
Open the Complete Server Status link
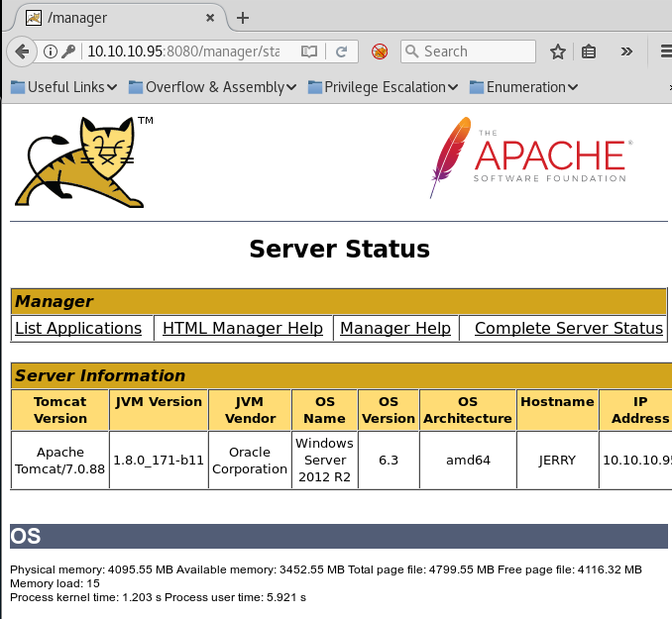[568, 328]
